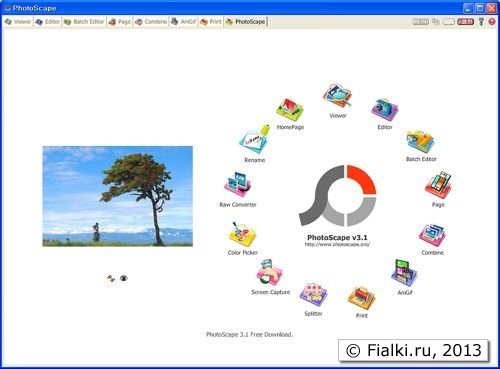The height and width of the screenshot is (369, 500).
Task: Switch to the Combine tab
Action: tap(151, 22)
